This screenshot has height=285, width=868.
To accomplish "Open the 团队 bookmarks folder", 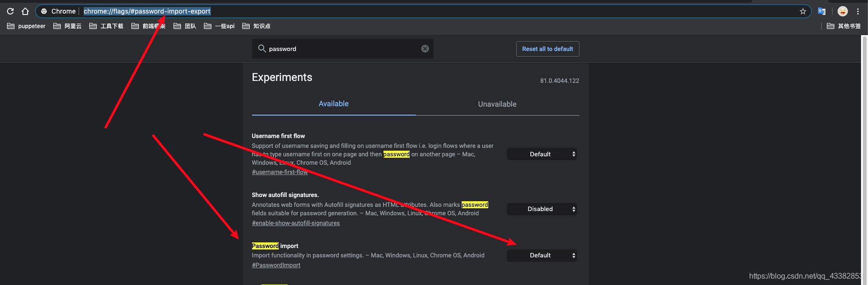I will 185,26.
